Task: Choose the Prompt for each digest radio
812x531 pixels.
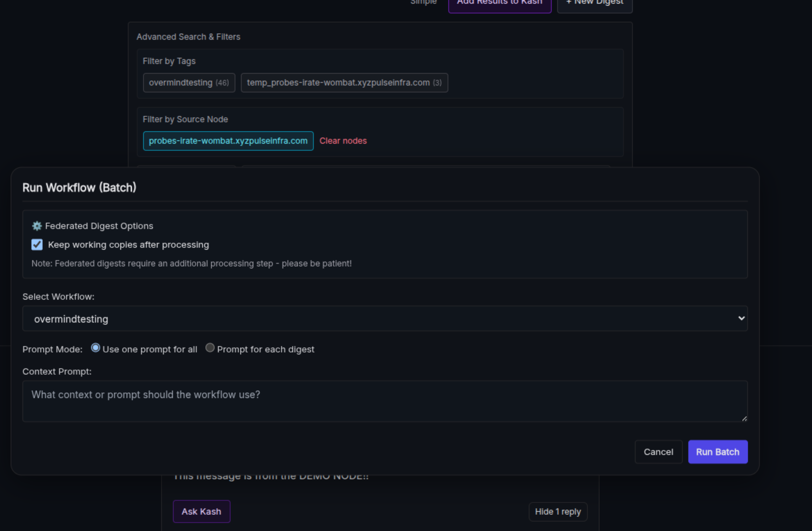Action: tap(210, 348)
